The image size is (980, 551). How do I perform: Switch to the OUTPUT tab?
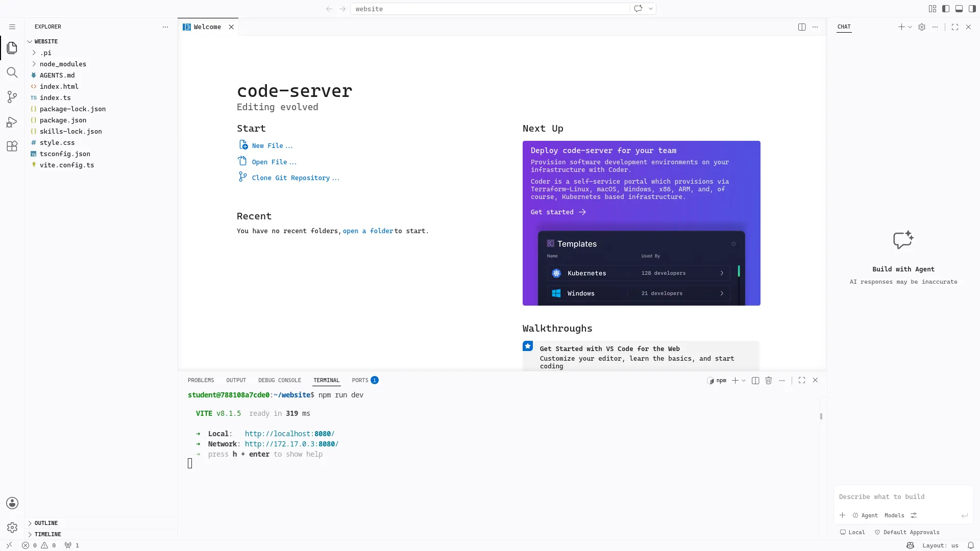(236, 381)
